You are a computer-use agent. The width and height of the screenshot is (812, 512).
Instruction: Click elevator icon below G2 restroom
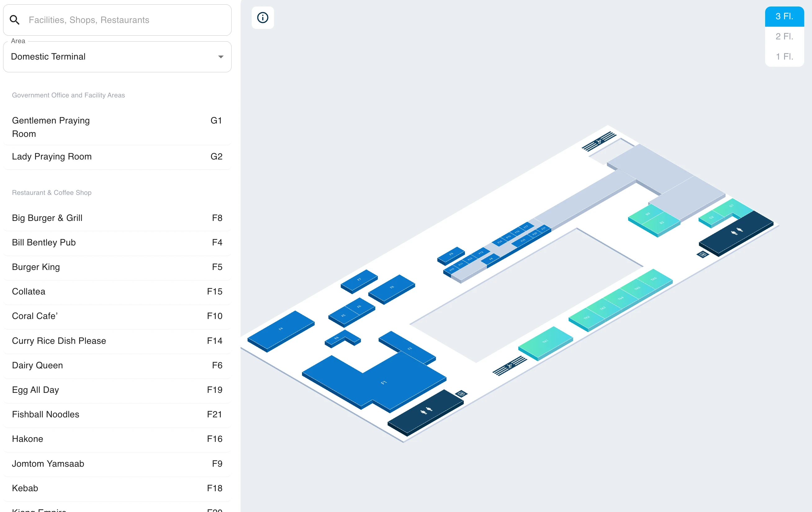[702, 254]
